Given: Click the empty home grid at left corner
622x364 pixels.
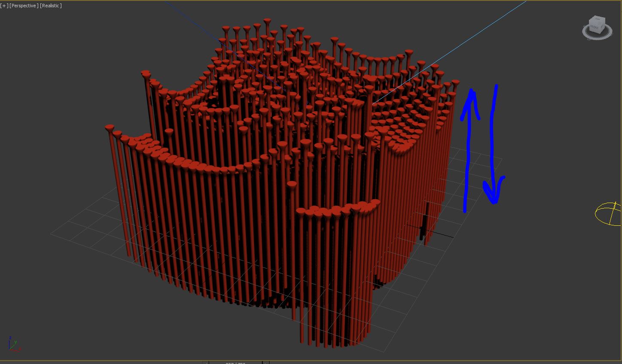Looking at the screenshot, I should click(77, 227).
